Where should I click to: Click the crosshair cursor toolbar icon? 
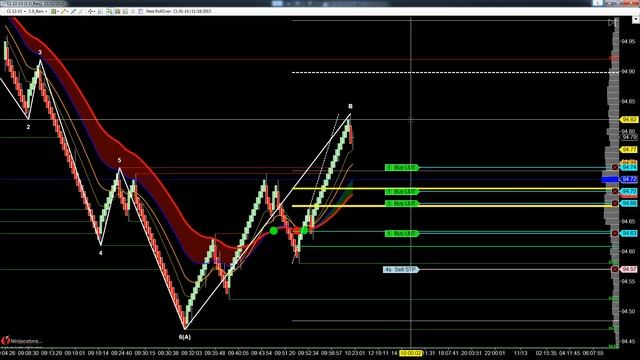91,11
